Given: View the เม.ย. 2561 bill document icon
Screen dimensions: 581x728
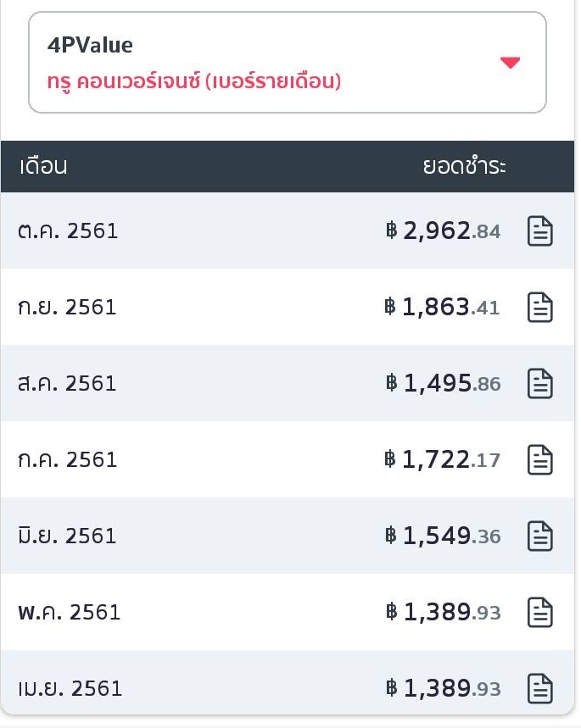Looking at the screenshot, I should 540,688.
